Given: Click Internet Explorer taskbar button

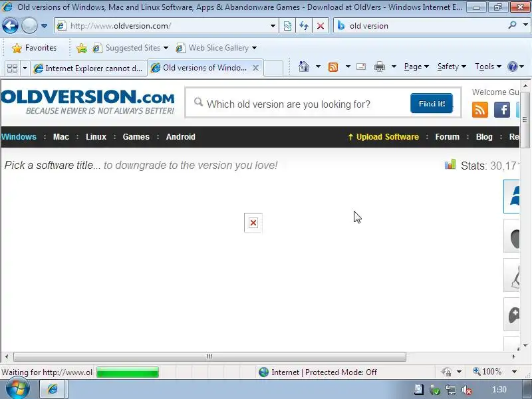Looking at the screenshot, I should point(53,389).
